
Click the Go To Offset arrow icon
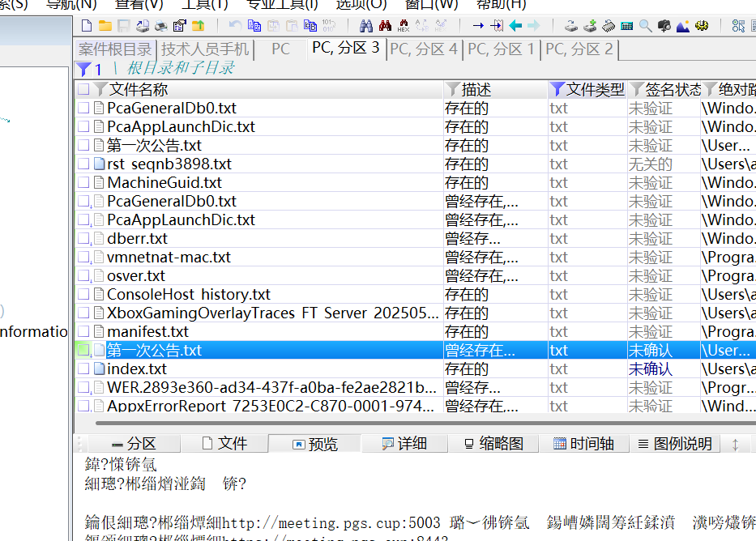[x=478, y=26]
